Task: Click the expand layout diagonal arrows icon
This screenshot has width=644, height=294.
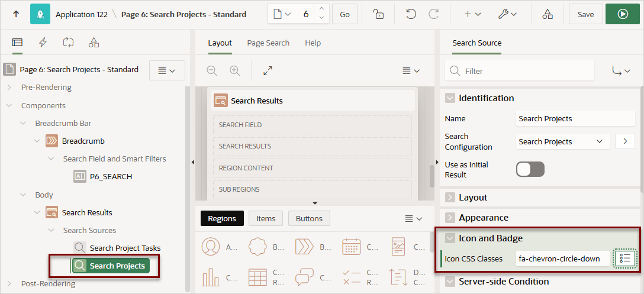Action: tap(268, 70)
